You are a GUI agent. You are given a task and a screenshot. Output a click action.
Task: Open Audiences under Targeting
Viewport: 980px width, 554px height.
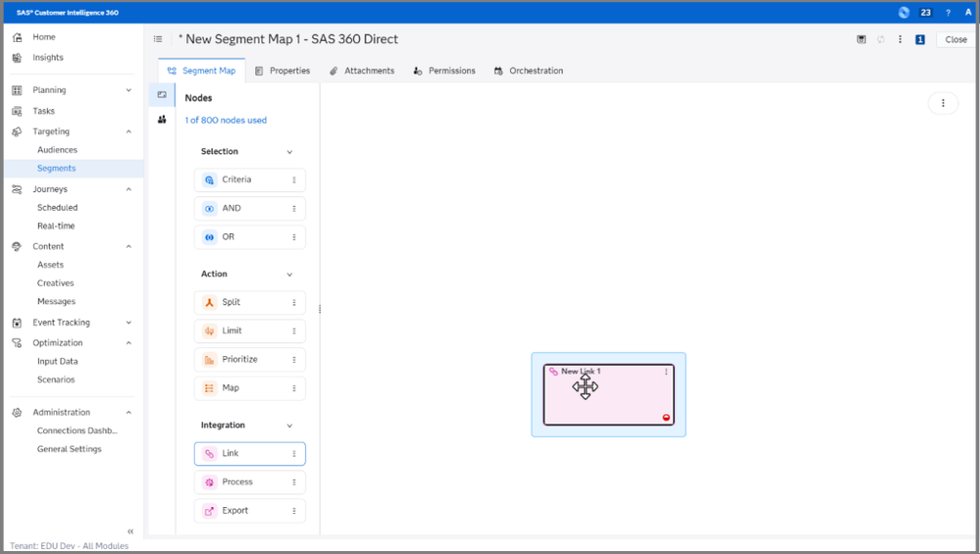(x=57, y=150)
